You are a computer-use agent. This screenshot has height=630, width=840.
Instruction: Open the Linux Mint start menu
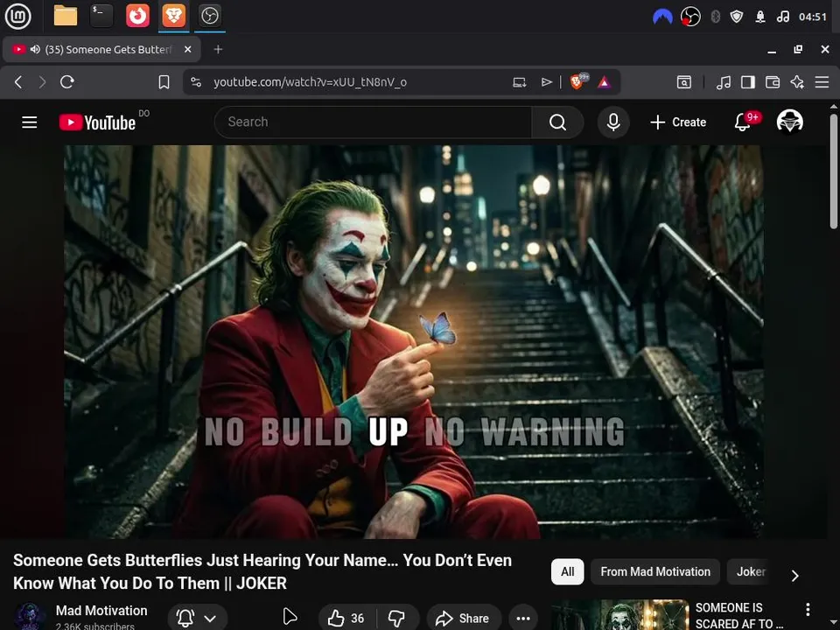(17, 16)
